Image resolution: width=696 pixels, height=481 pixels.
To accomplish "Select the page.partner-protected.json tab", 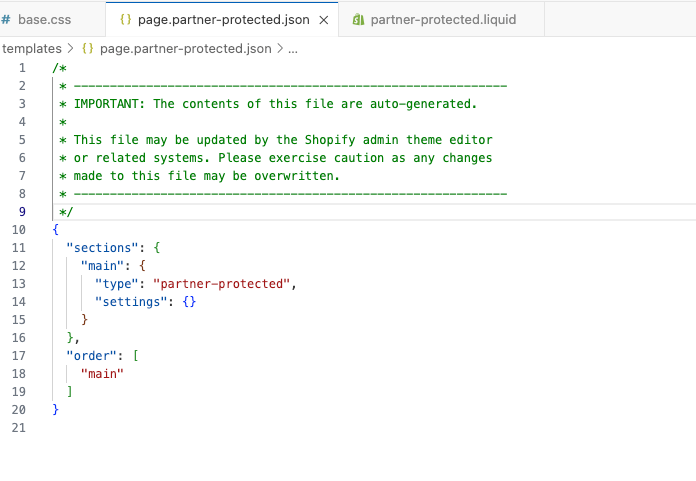I will 223,19.
